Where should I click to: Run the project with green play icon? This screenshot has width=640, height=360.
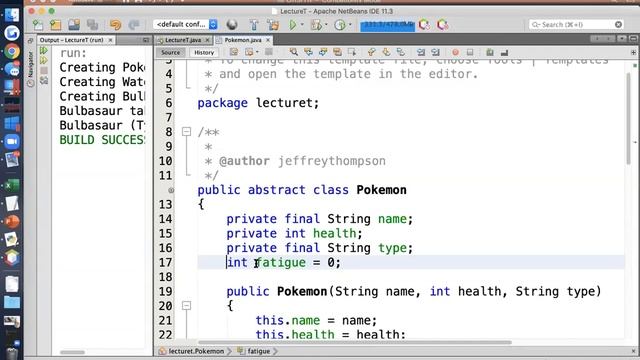[x=293, y=25]
